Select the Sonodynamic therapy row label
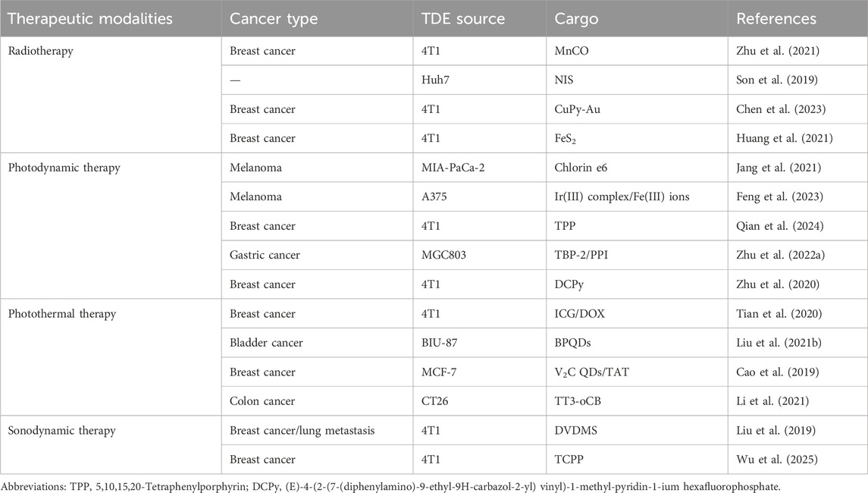 pos(62,430)
